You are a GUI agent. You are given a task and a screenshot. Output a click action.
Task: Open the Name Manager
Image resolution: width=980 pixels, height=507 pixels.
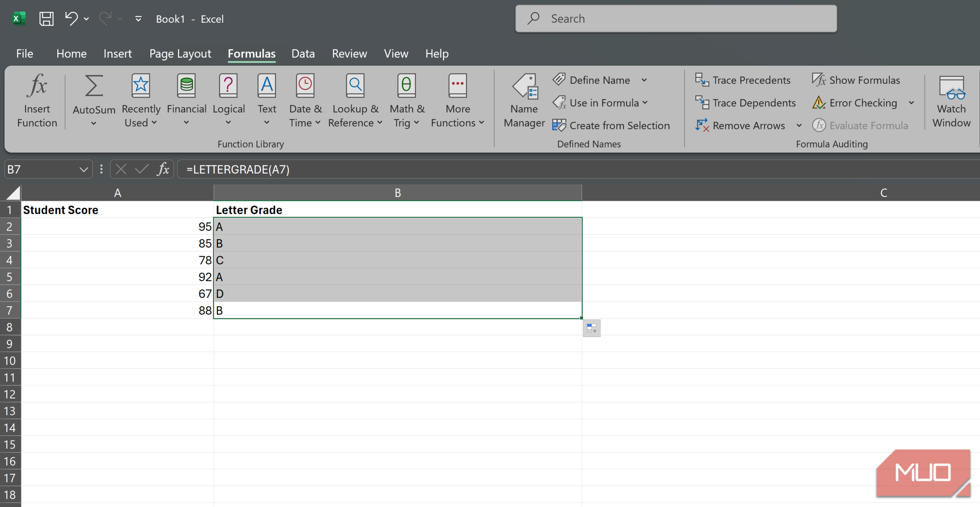(524, 101)
